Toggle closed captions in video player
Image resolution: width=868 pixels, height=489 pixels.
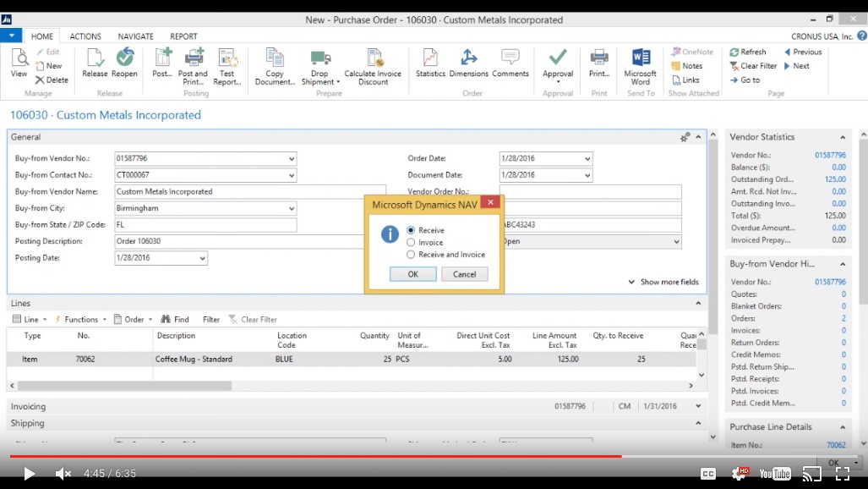tap(708, 474)
